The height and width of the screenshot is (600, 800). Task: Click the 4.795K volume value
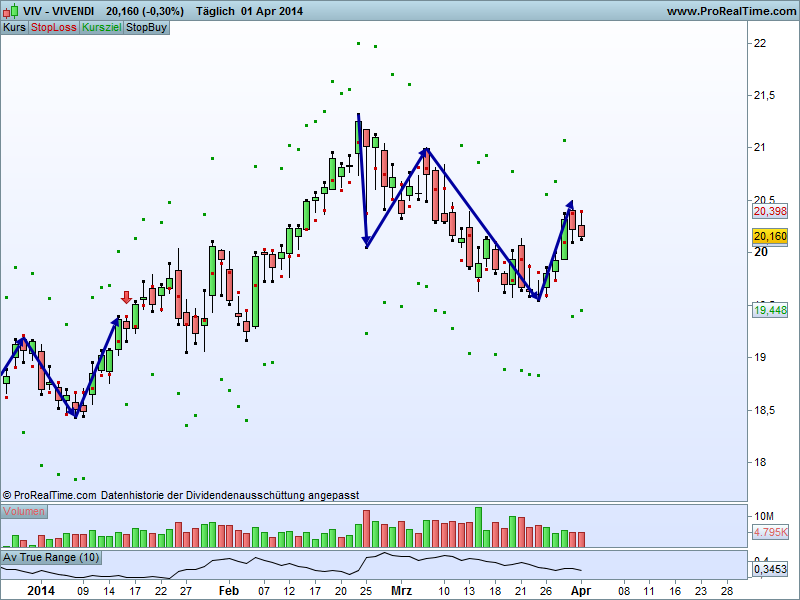[x=771, y=532]
